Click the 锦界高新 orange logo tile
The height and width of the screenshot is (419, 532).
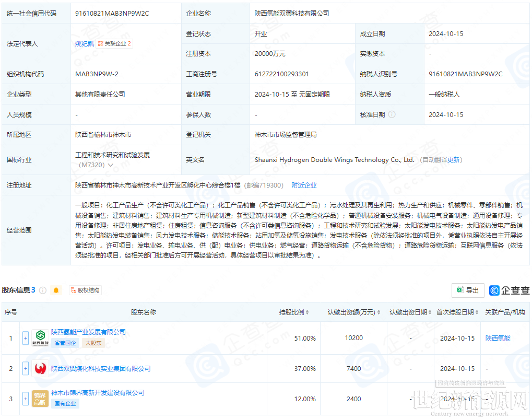point(40,399)
